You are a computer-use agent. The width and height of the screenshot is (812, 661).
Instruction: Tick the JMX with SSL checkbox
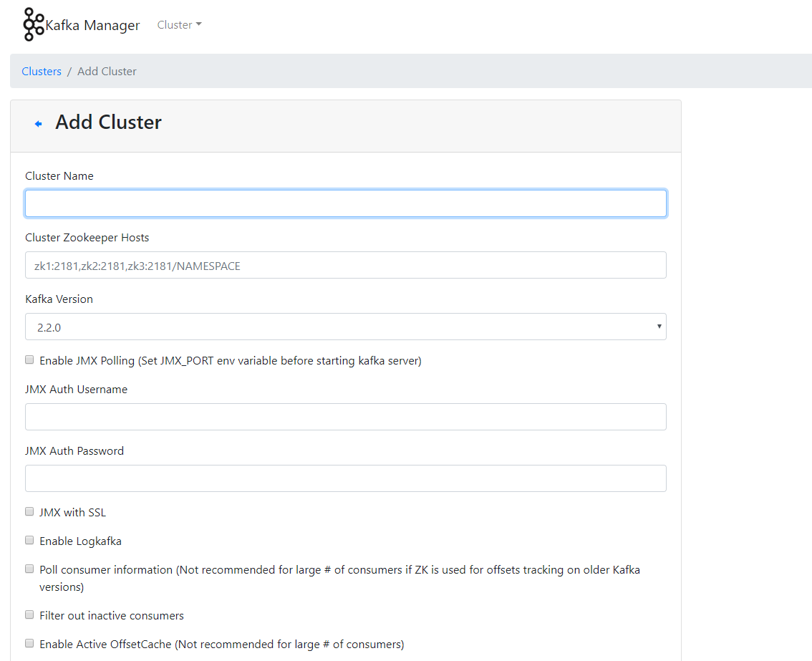tap(29, 512)
